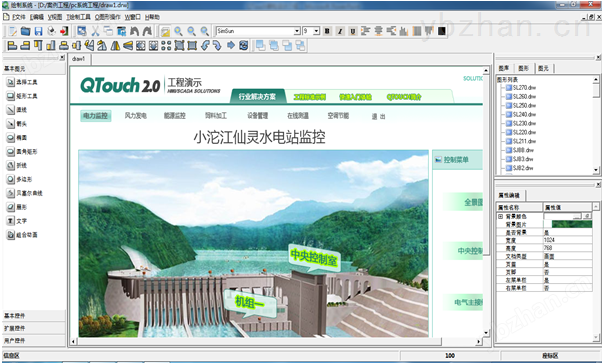
Task: Open the SimSun font dropdown
Action: pyautogui.click(x=297, y=31)
